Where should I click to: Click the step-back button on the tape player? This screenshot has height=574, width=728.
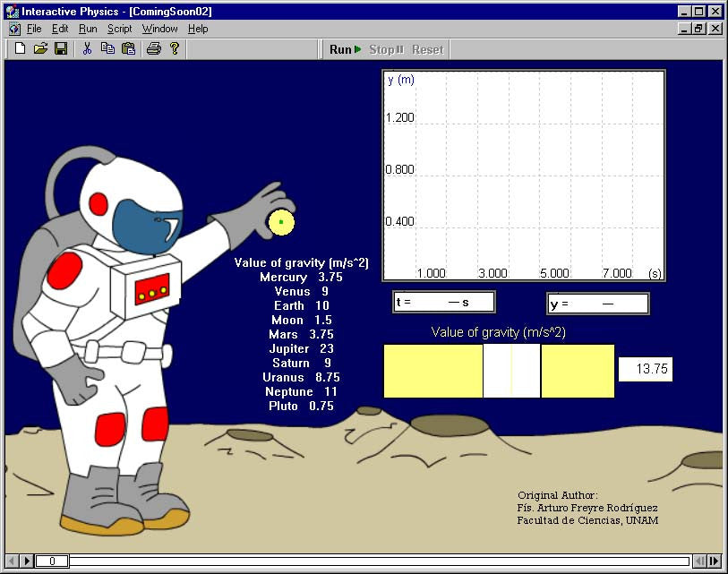700,561
